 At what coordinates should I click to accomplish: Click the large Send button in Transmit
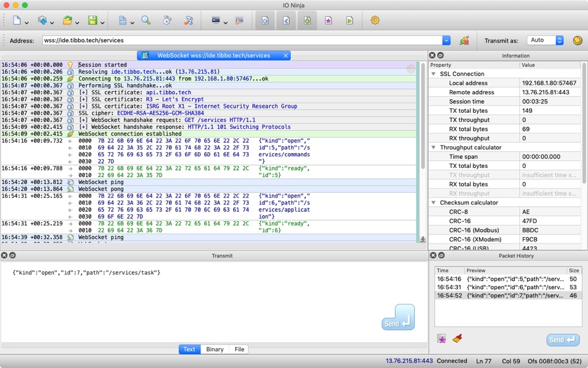[x=398, y=317]
